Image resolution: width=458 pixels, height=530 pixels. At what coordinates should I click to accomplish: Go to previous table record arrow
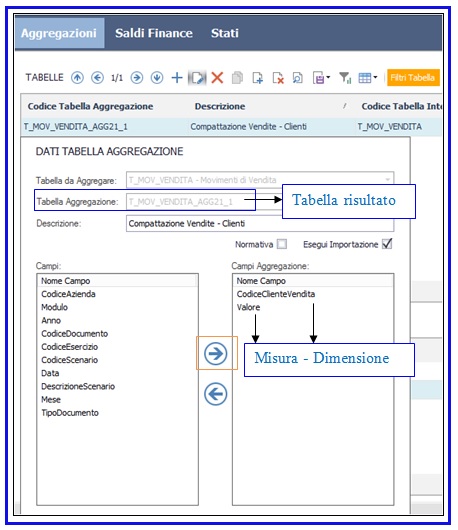[97, 78]
